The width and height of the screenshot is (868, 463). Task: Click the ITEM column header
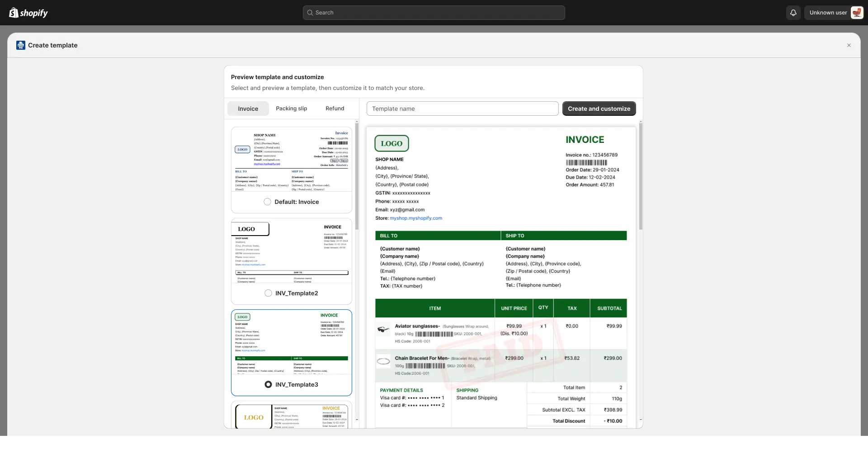(x=435, y=308)
